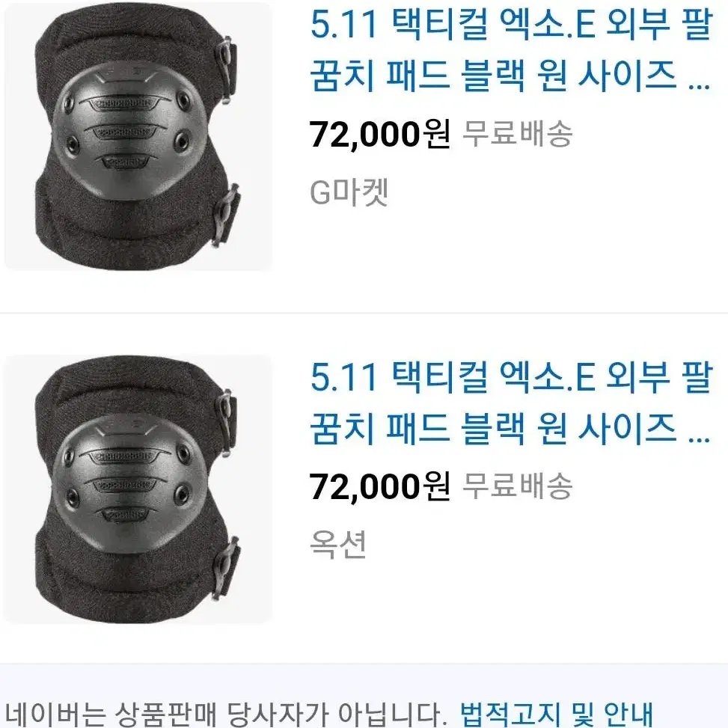Click '꿈치 패드 블랙 원 사이즈' line in 옥션 listing

[x=493, y=428]
